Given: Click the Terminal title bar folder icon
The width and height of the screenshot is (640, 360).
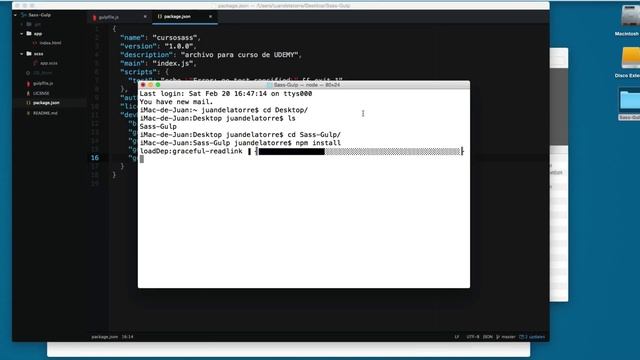Looking at the screenshot, I should (269, 85).
